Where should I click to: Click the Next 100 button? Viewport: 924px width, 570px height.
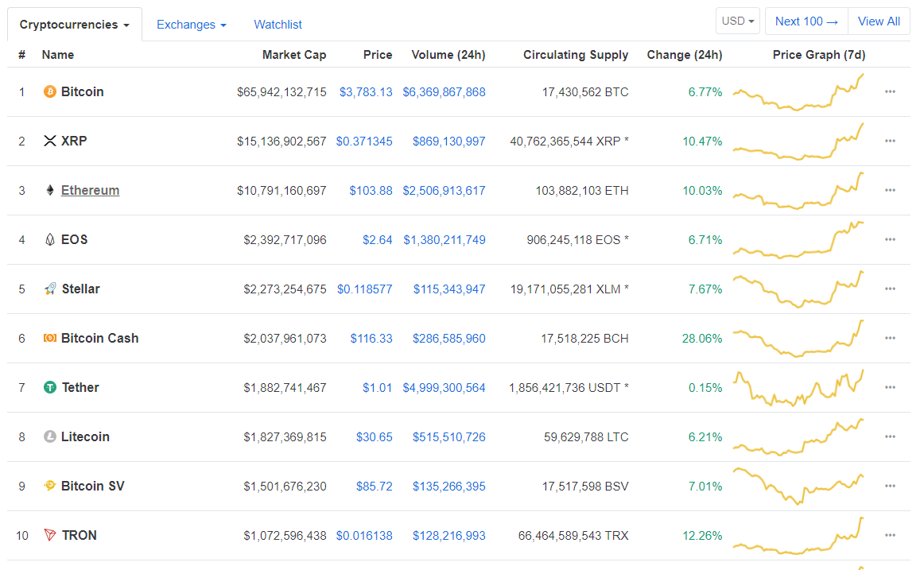pos(806,21)
